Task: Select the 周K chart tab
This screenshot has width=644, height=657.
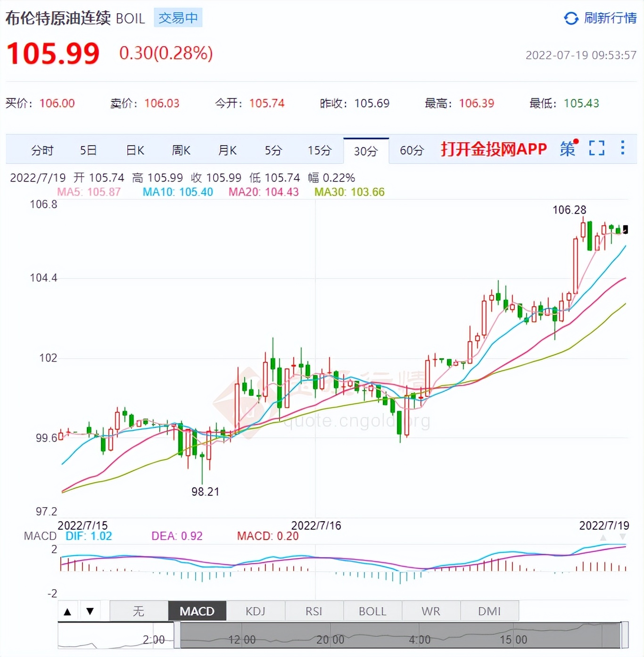Action: [x=181, y=150]
